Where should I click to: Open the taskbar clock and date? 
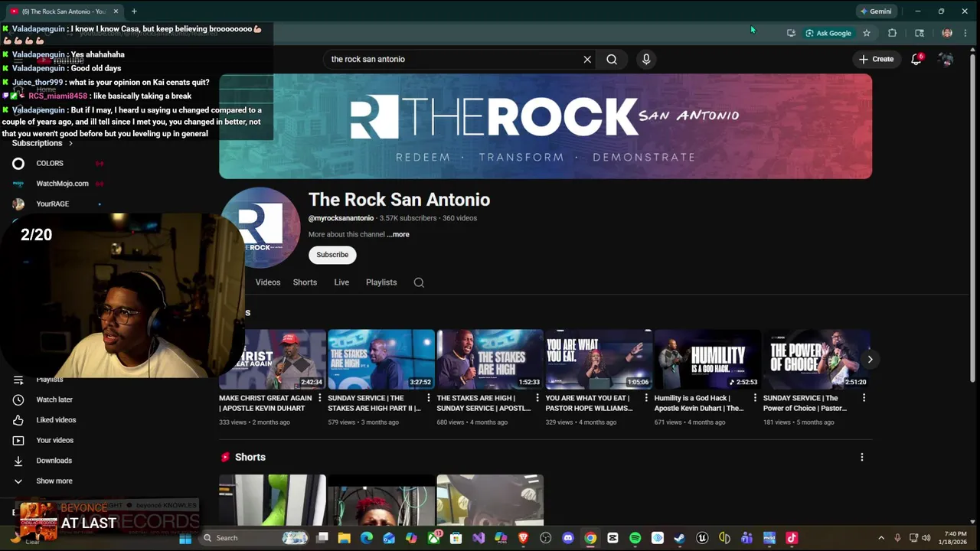point(955,538)
